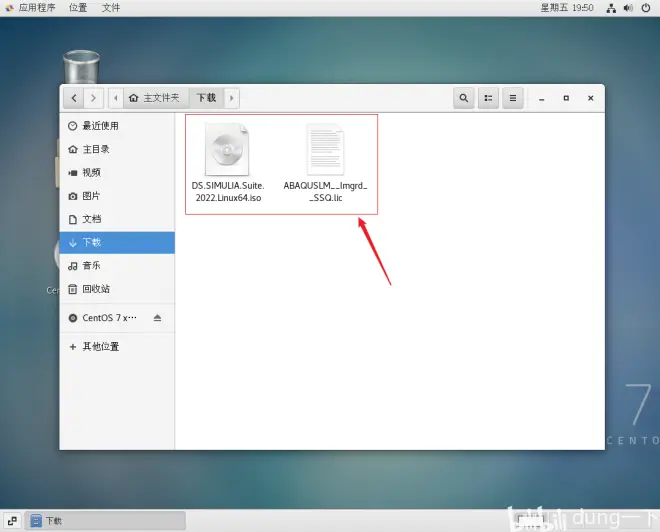The height and width of the screenshot is (532, 660).
Task: Close the file manager window
Action: [x=591, y=98]
